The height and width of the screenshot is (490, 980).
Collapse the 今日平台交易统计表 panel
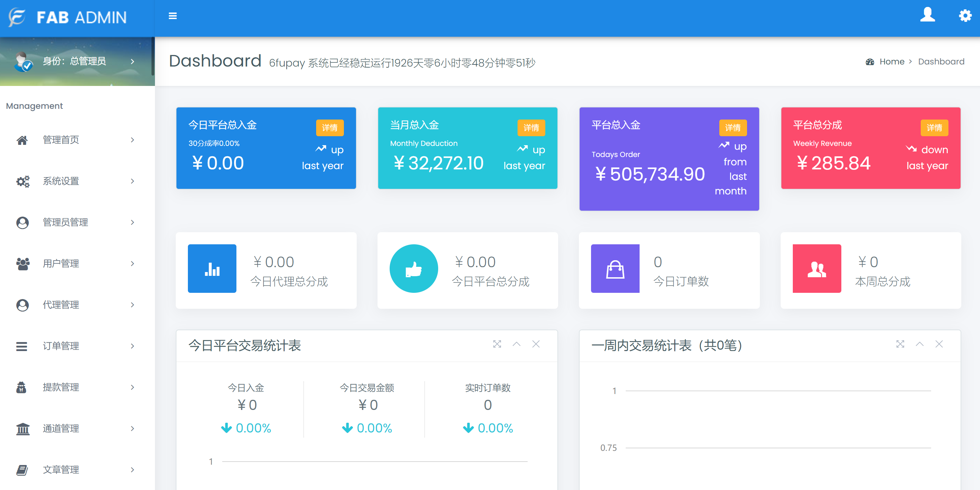[x=516, y=344]
